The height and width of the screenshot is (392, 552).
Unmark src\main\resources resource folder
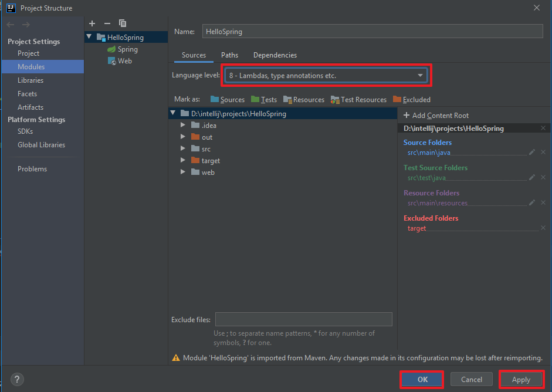[543, 202]
